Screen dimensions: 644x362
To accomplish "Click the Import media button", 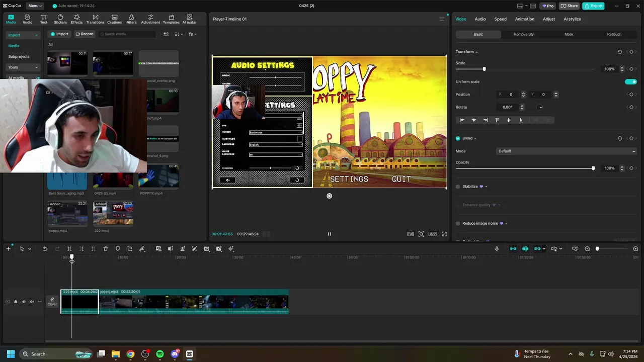I will tap(59, 34).
